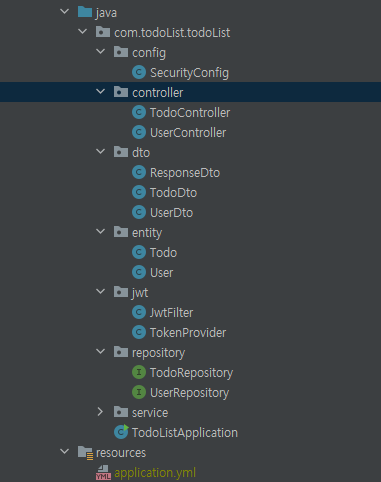
Task: Click the SecurityConfig class icon
Action: (x=139, y=72)
